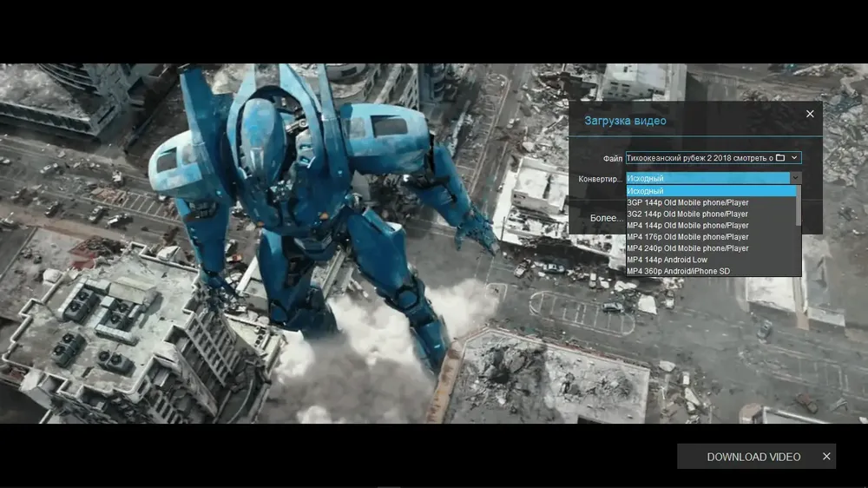Dismiss the DOWNLOAD VIDEO banner with its X
This screenshot has width=868, height=488.
826,457
